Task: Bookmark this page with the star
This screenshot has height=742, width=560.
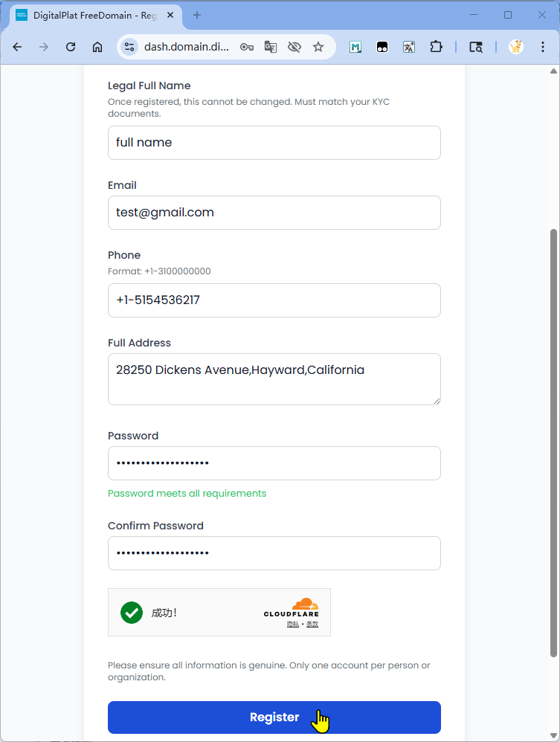Action: [x=318, y=47]
